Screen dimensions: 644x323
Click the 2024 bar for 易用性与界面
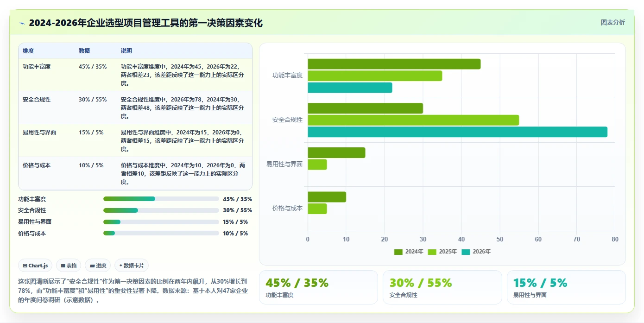click(x=336, y=152)
